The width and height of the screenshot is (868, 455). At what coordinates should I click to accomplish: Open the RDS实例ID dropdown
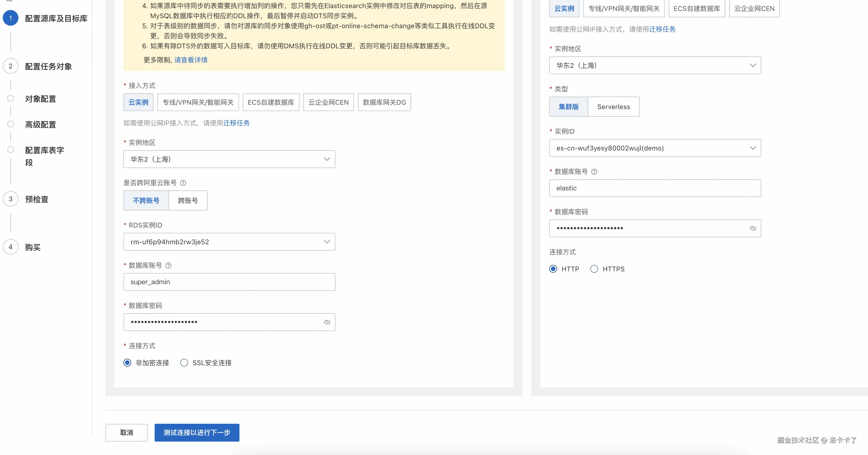229,242
